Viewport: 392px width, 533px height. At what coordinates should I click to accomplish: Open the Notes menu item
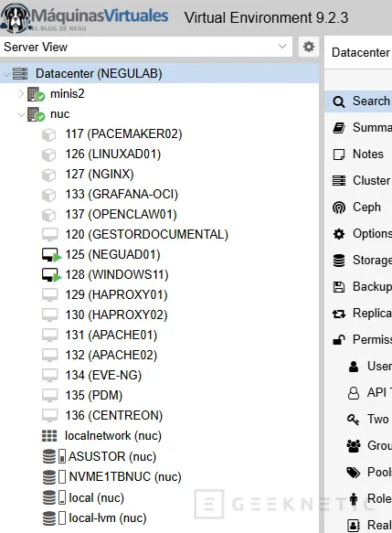coord(358,154)
